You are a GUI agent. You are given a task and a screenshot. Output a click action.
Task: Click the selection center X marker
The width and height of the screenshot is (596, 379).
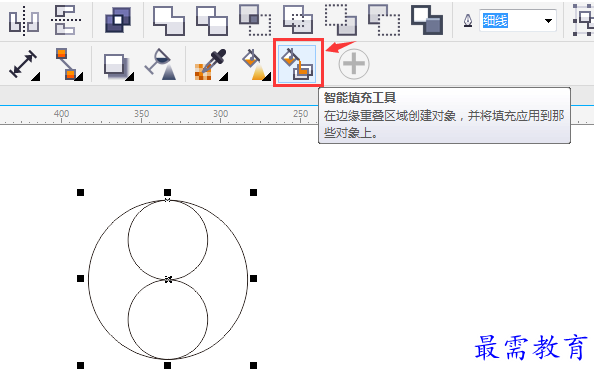coord(168,279)
